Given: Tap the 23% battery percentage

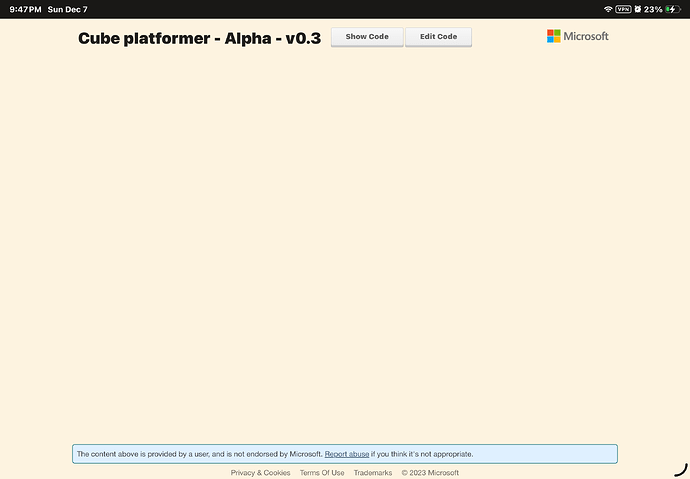Looking at the screenshot, I should (x=653, y=9).
